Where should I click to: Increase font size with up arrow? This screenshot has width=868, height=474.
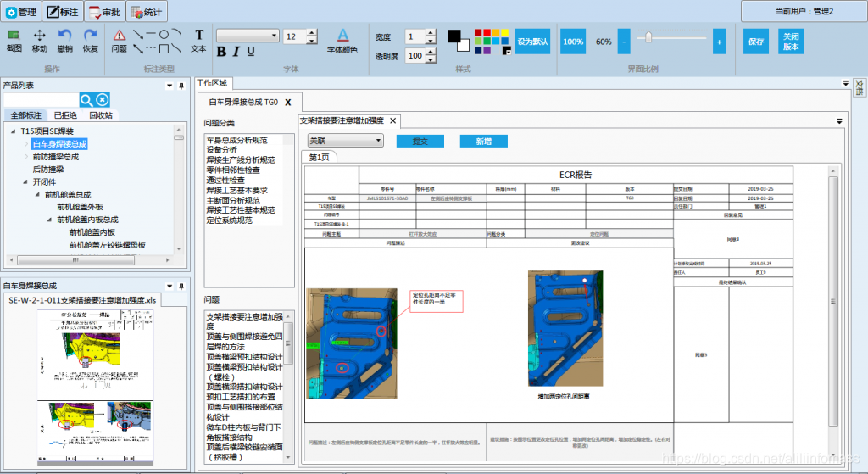pos(312,33)
